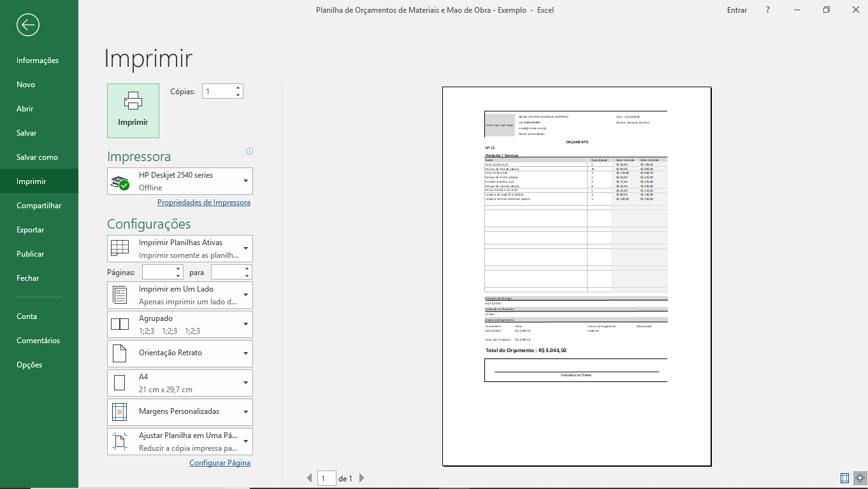
Task: Go to the previous preview page arrow
Action: click(310, 478)
